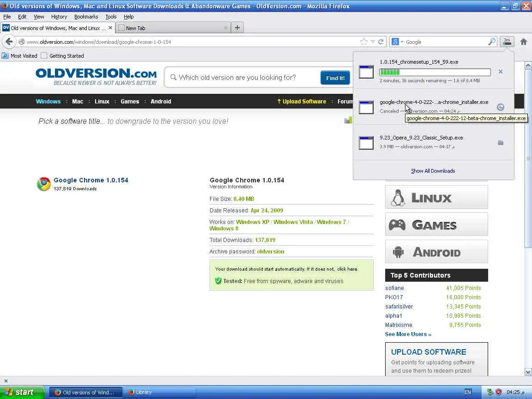The height and width of the screenshot is (399, 532).
Task: Close the bottom bar with X
Action: [6, 381]
